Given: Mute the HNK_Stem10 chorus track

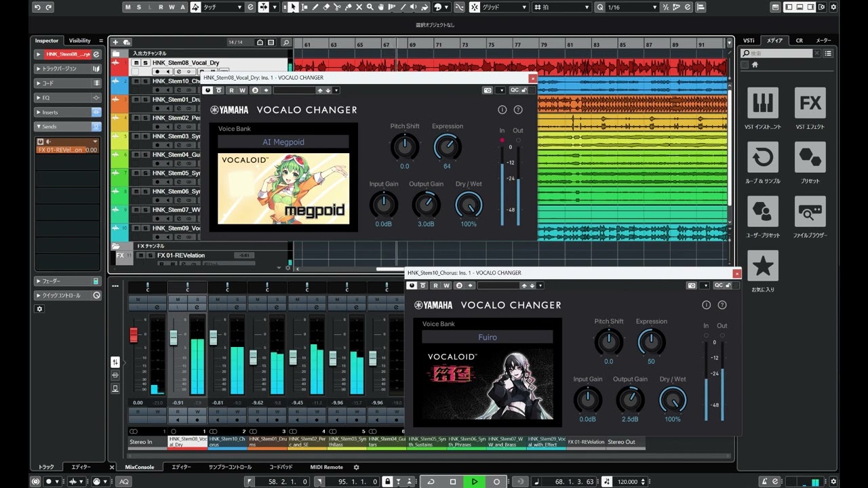Looking at the screenshot, I should point(136,81).
